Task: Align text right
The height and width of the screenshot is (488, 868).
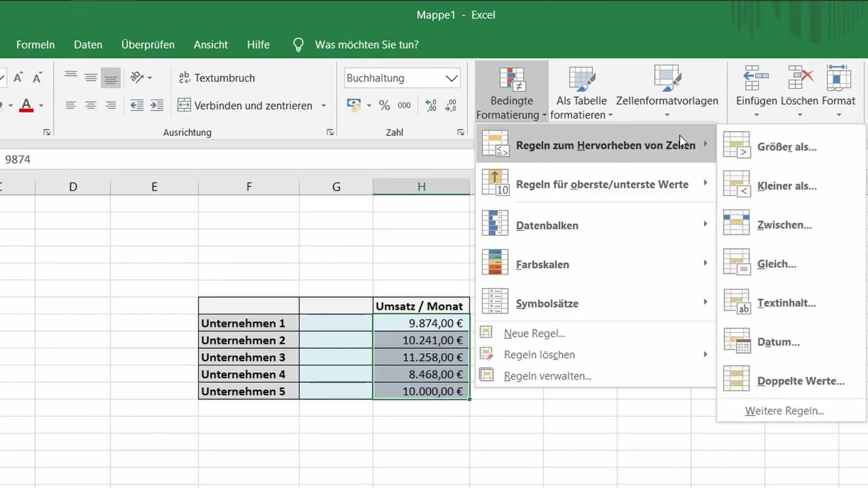Action: point(111,106)
